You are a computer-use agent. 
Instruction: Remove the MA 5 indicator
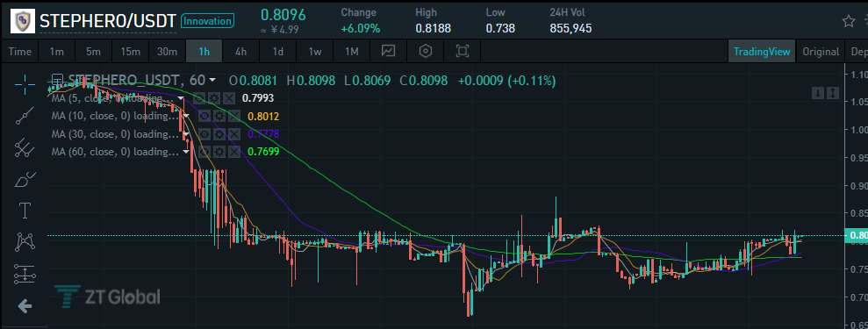tap(229, 98)
